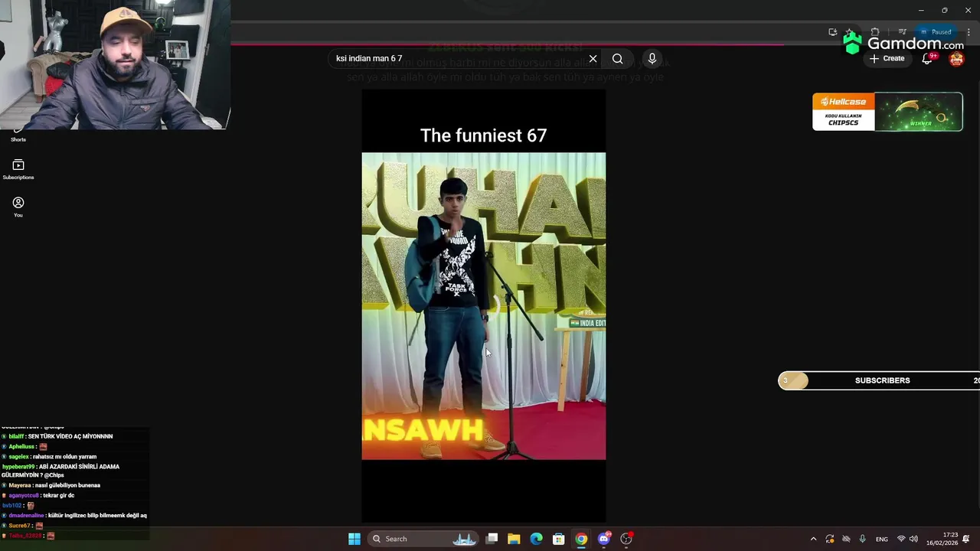Click chat message from aganyotcu8

(x=38, y=495)
